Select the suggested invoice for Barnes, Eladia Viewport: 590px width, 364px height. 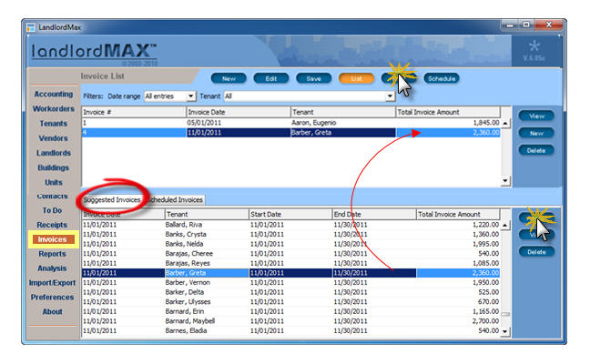(x=290, y=331)
